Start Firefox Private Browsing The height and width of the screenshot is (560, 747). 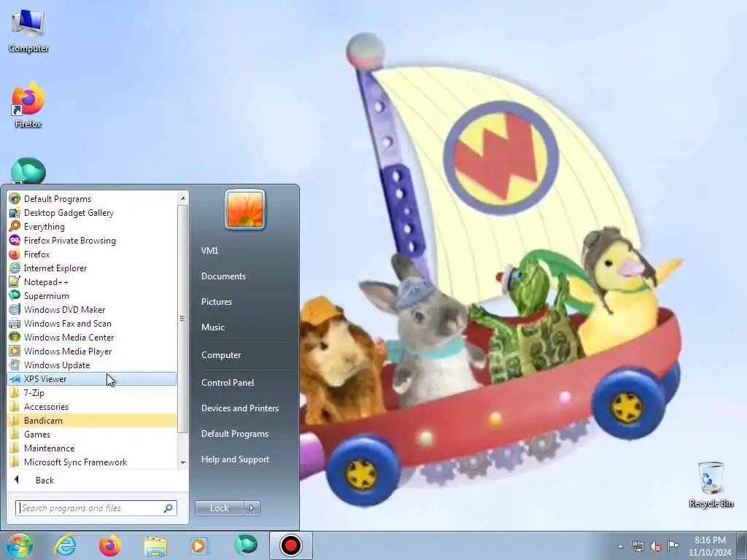93,240
